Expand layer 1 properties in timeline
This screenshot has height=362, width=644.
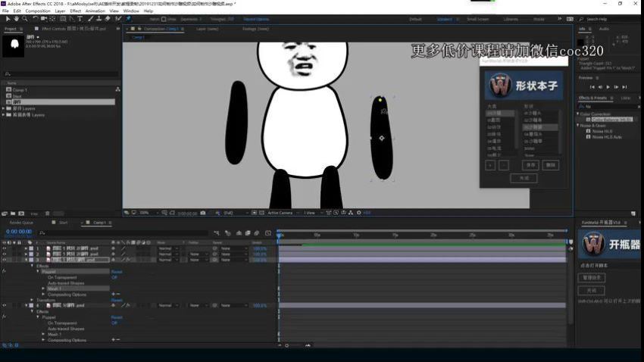tap(26, 248)
